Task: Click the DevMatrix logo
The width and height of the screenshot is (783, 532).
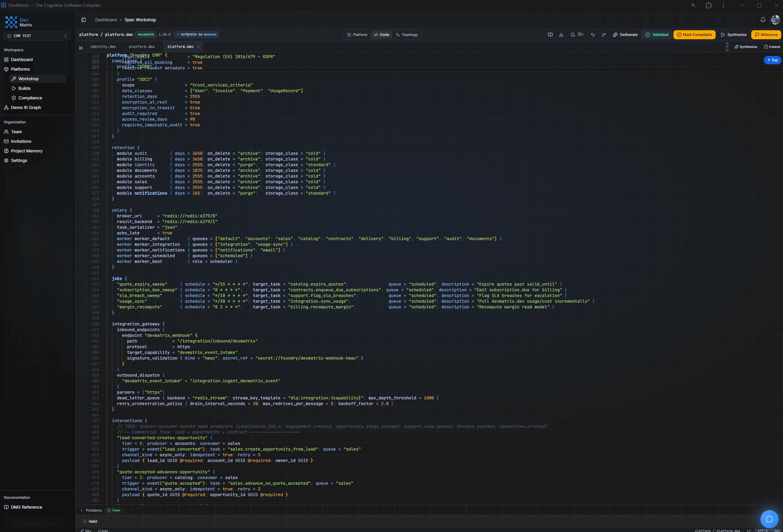Action: (19, 22)
